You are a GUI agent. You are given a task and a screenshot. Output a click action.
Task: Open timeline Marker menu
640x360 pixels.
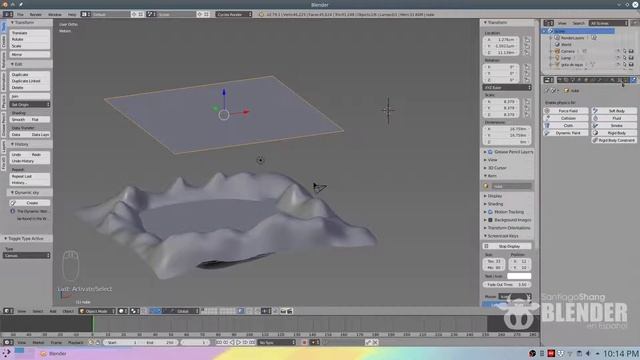pyautogui.click(x=38, y=342)
